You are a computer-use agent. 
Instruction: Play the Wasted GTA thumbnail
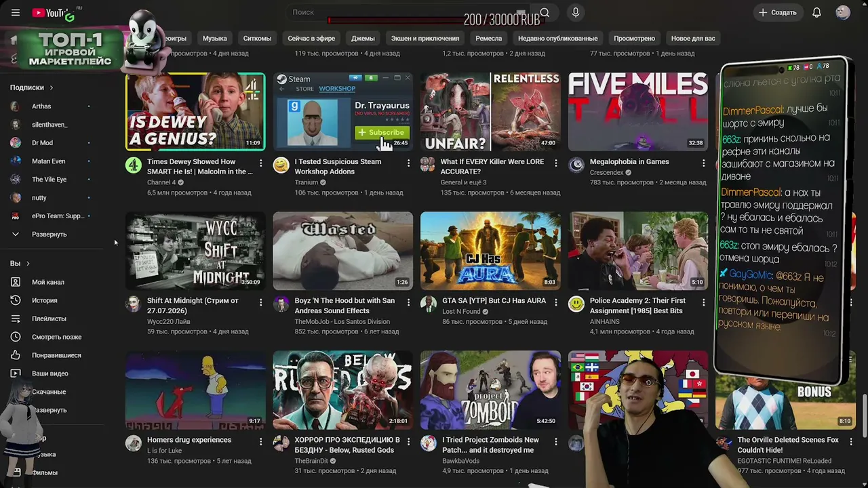click(343, 251)
